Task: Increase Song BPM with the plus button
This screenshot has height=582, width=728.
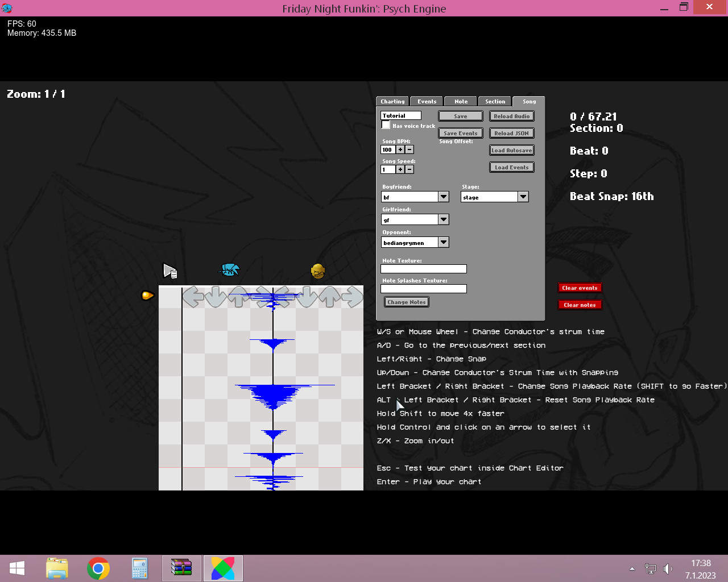Action: [400, 149]
